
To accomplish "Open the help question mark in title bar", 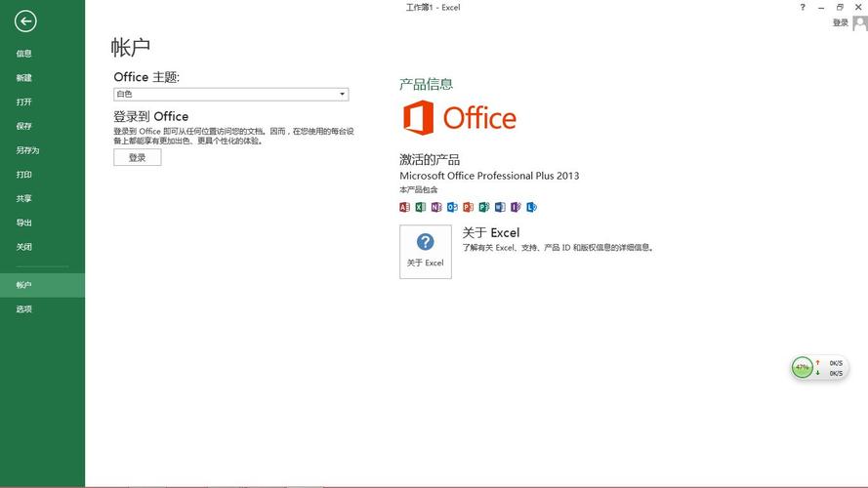I will click(x=803, y=7).
